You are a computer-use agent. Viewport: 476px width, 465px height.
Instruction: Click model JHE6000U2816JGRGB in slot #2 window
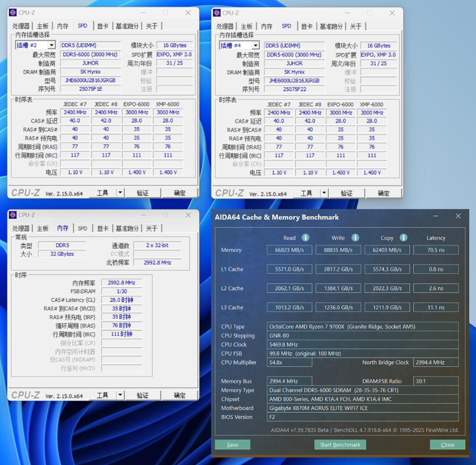pos(91,80)
